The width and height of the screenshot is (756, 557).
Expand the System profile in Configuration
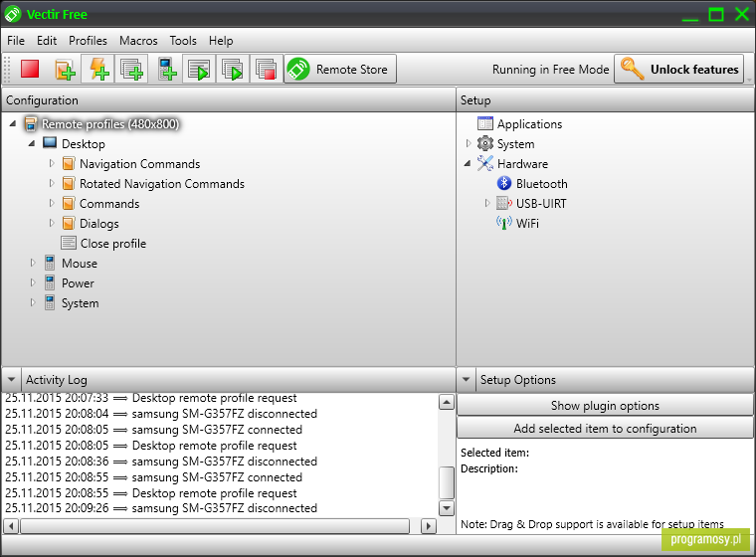click(33, 302)
